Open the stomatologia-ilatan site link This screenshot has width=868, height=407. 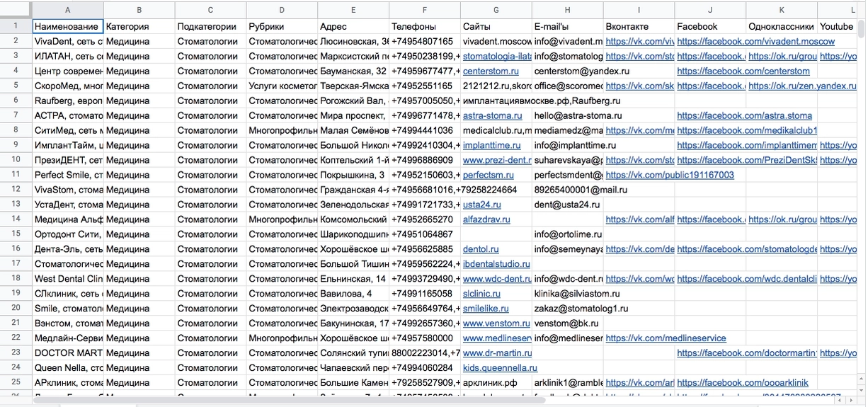pyautogui.click(x=497, y=56)
